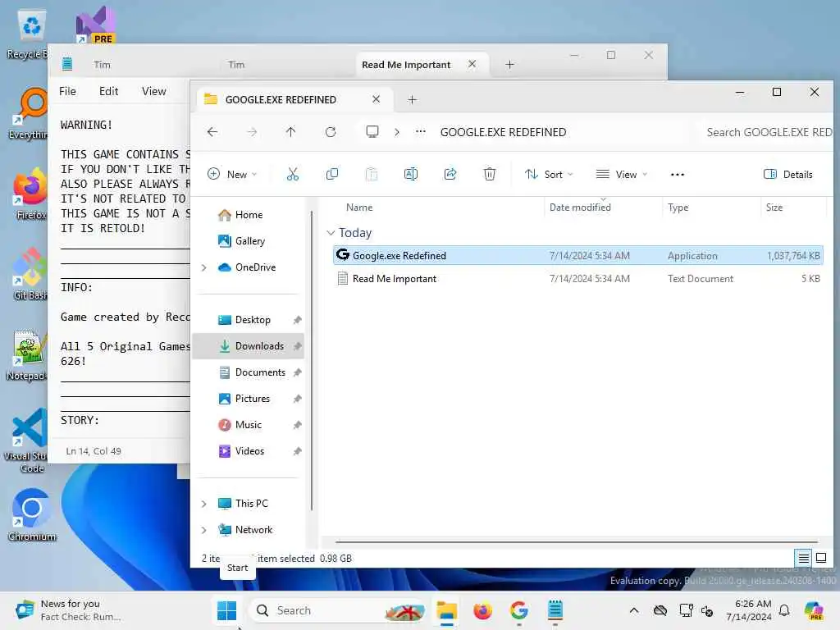The height and width of the screenshot is (630, 840).
Task: Close the Read Me Important Notepad tab
Action: pyautogui.click(x=472, y=64)
